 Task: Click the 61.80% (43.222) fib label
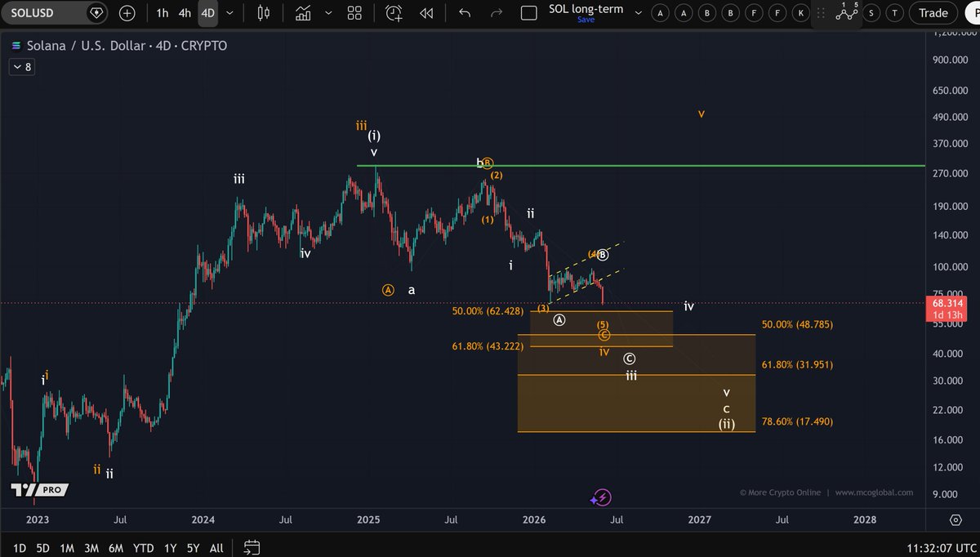tap(488, 347)
